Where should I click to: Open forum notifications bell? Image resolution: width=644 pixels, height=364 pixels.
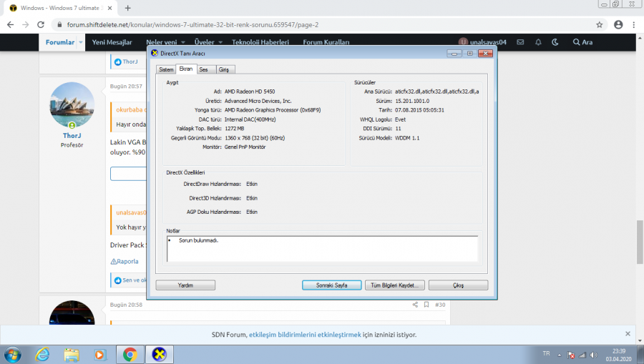click(538, 42)
